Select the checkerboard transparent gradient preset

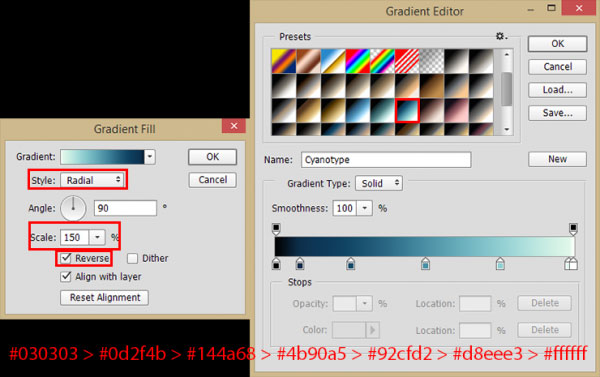432,61
